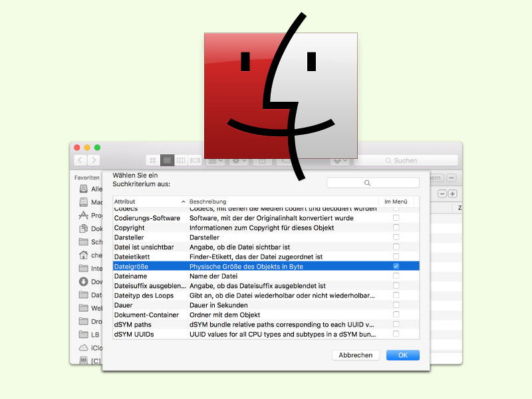Tick the Dateiname Im Menü checkbox
Viewport: 532px width, 399px height.
tap(396, 276)
